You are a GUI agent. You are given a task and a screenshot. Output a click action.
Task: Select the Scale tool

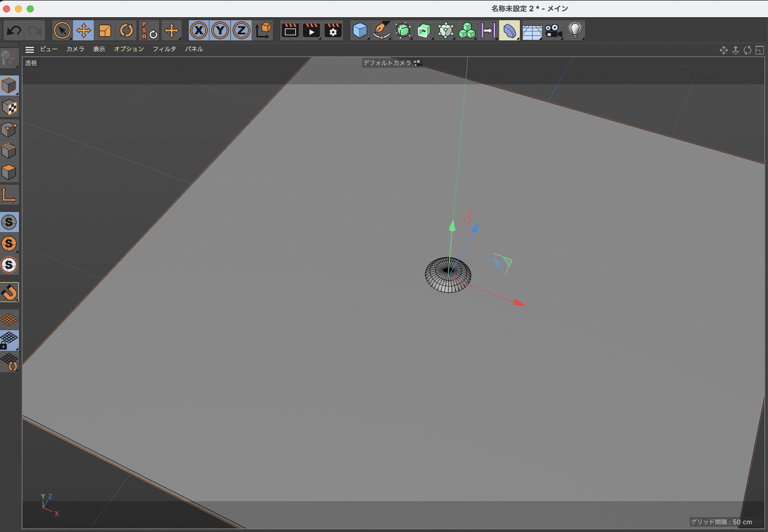tap(104, 30)
